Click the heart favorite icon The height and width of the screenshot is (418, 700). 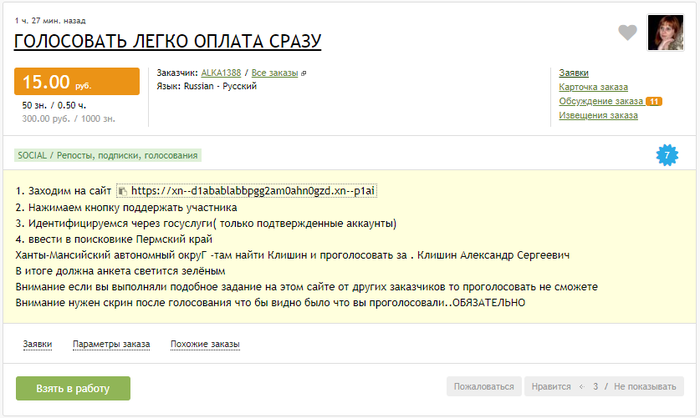point(627,33)
